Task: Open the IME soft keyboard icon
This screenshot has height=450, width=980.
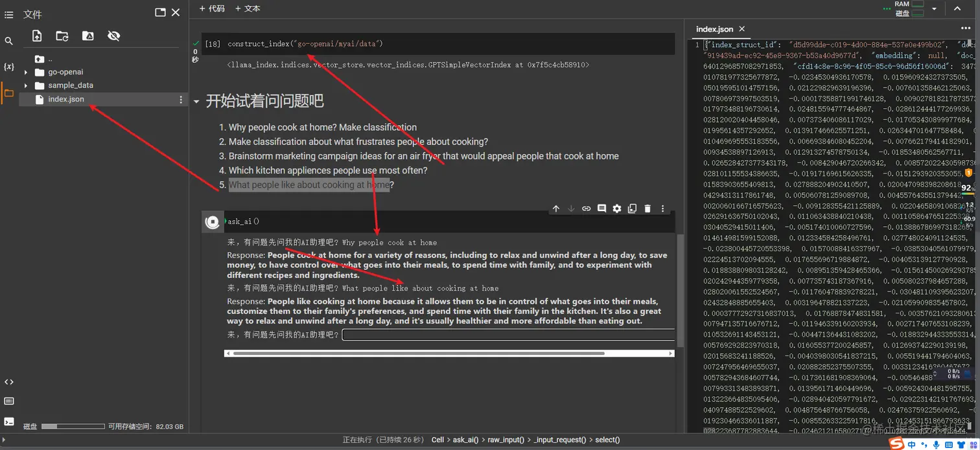Action: 948,444
